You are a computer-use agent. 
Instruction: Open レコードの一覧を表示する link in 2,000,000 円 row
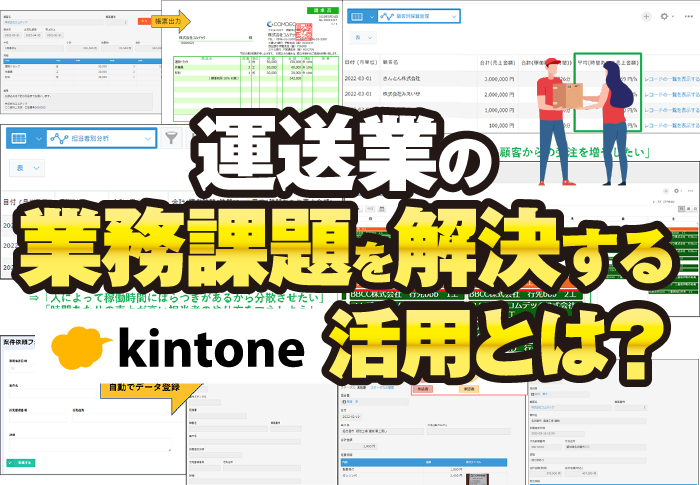[x=671, y=95]
